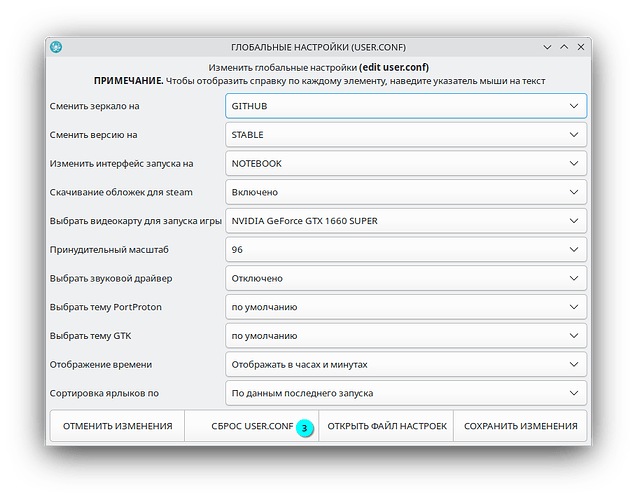
Task: Save settings with СОХРАНИТЬ ИЗМЕНЕНИЯ button
Action: pos(520,426)
